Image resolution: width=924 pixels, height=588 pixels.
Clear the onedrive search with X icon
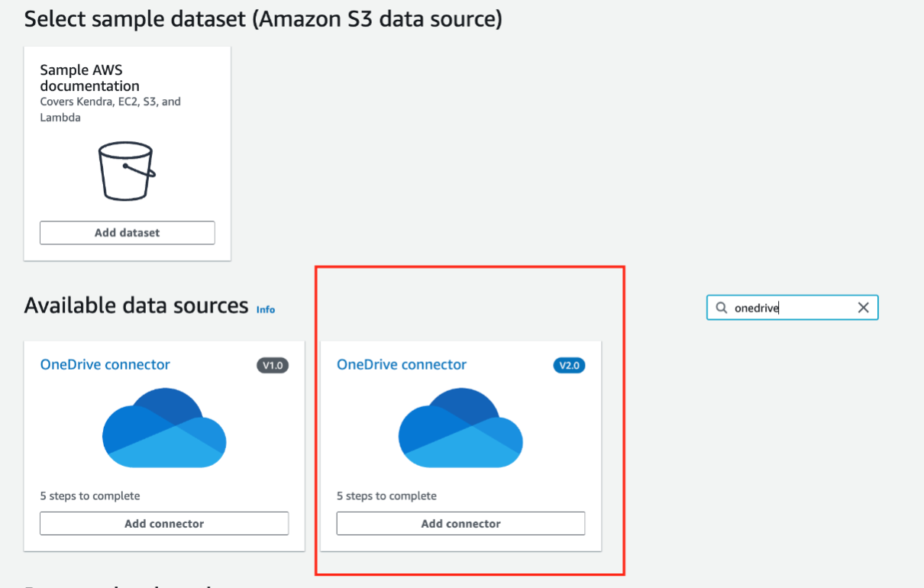pyautogui.click(x=863, y=308)
